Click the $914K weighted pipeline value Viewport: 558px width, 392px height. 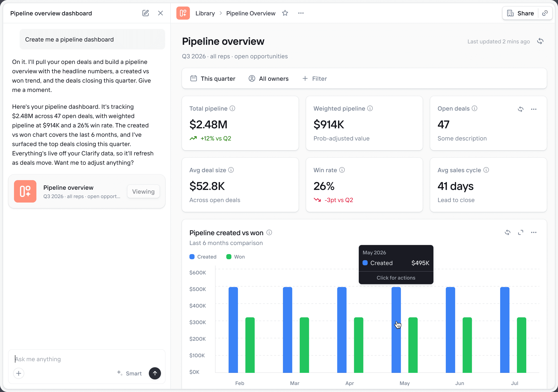pos(329,125)
